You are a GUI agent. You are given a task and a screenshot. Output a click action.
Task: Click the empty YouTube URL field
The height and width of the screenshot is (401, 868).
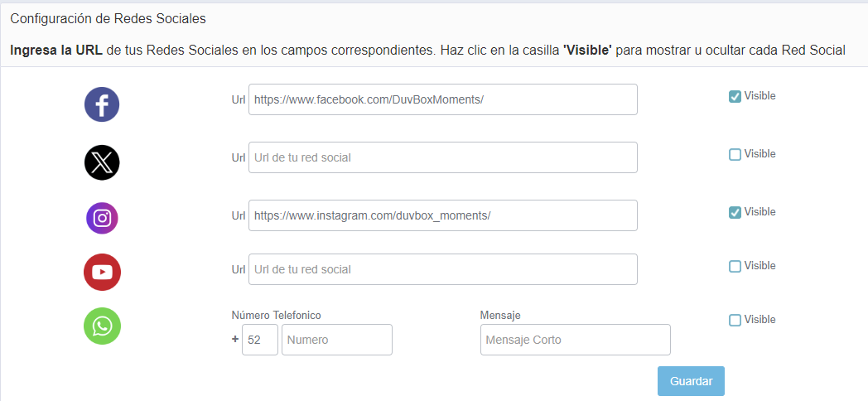click(442, 269)
